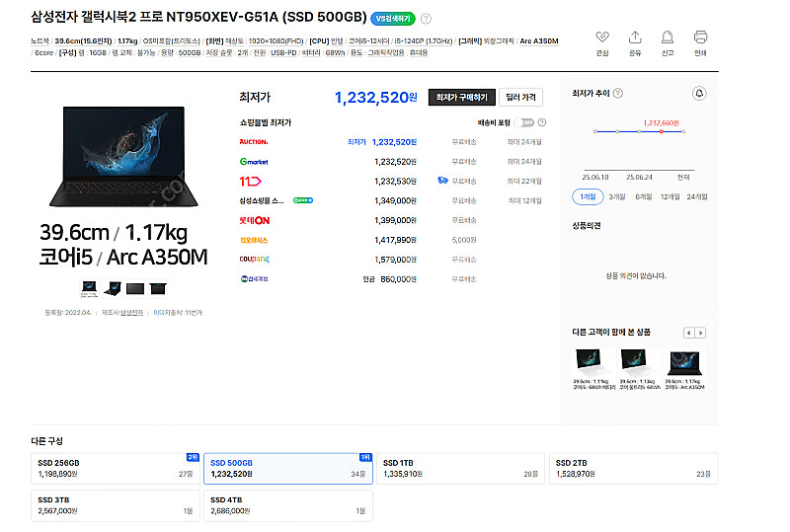Click the heart wishlist icon

click(x=602, y=38)
